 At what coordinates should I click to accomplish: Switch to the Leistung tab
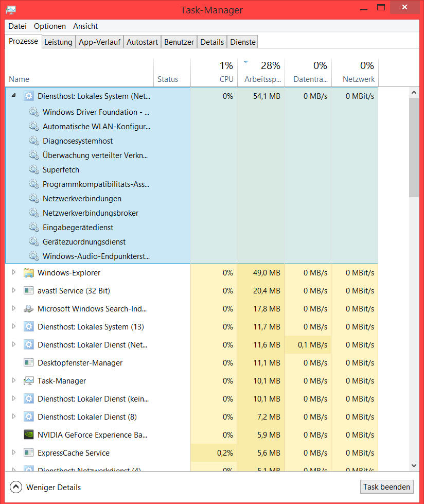pos(58,42)
